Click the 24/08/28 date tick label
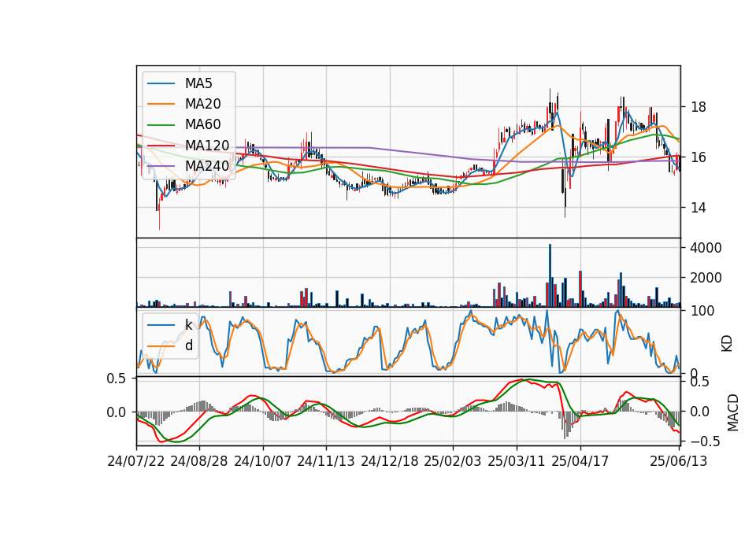Image resolution: width=756 pixels, height=543 pixels. point(199,461)
